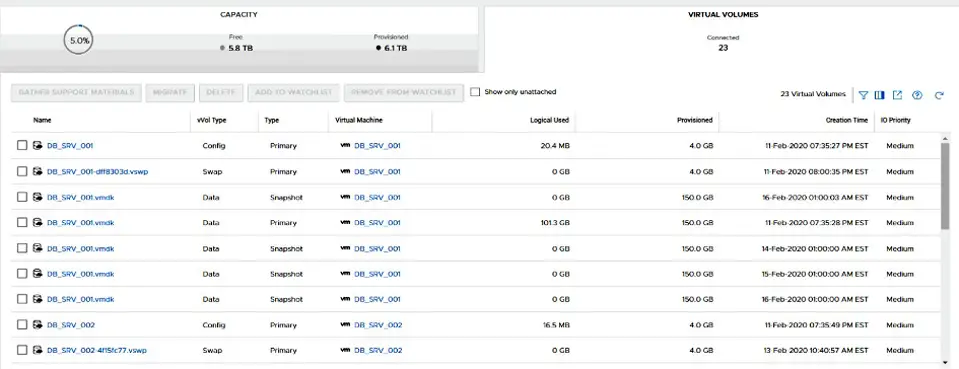Click volume icon beside DB_SRV_001 Config row name
The image size is (959, 369).
pyautogui.click(x=37, y=146)
